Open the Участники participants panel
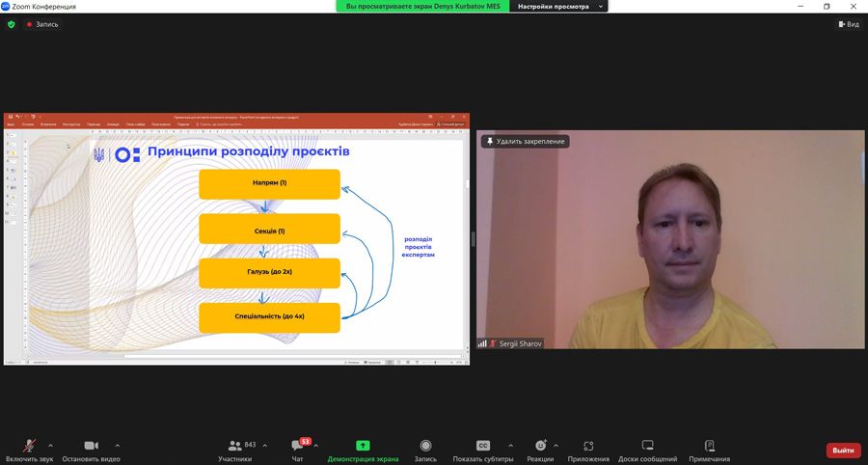 [x=235, y=451]
